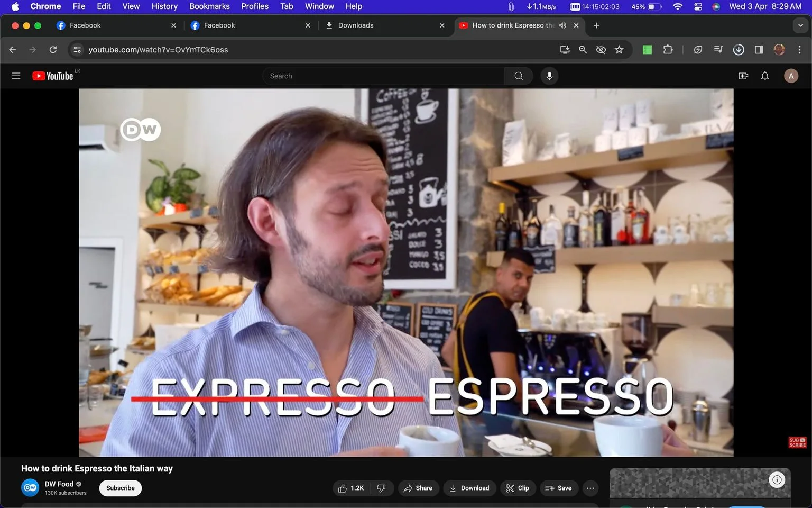
Task: Click the video title 'How to drink Espresso the Italian way'
Action: pyautogui.click(x=97, y=468)
